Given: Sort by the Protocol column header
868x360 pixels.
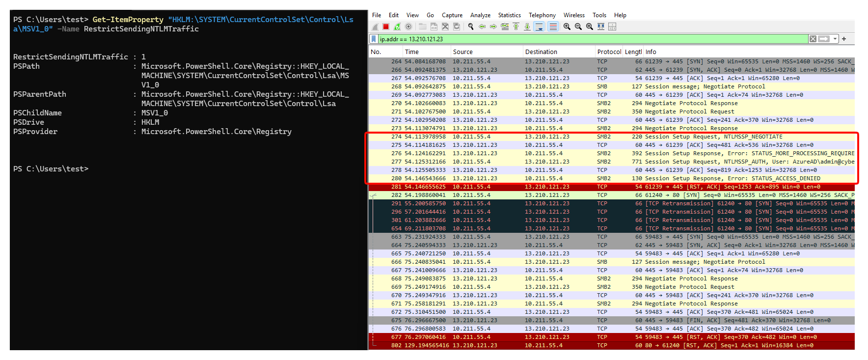Looking at the screenshot, I should pos(609,52).
